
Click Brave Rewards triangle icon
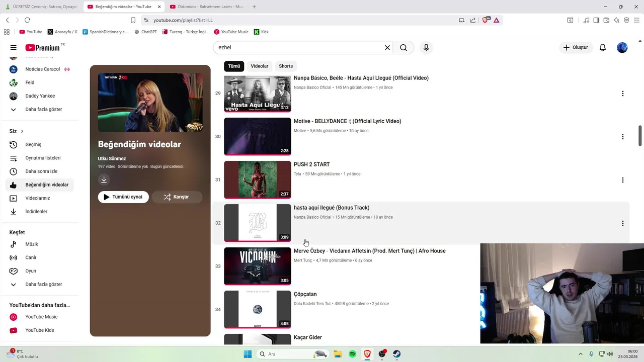coord(497,20)
